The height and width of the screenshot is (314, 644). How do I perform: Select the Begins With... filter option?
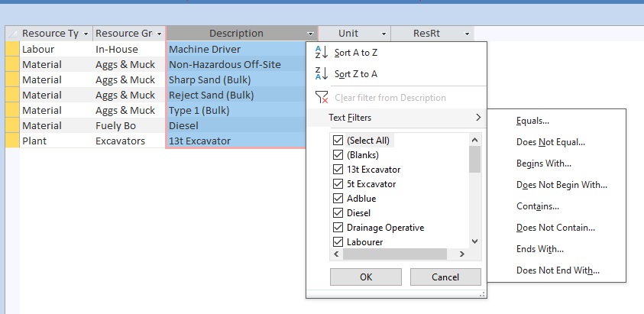(x=544, y=163)
